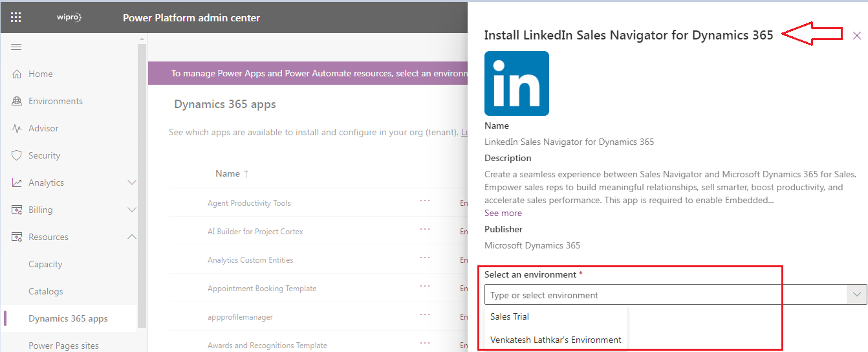The width and height of the screenshot is (868, 352).
Task: Click Analytics Custom Entities app name
Action: point(250,260)
